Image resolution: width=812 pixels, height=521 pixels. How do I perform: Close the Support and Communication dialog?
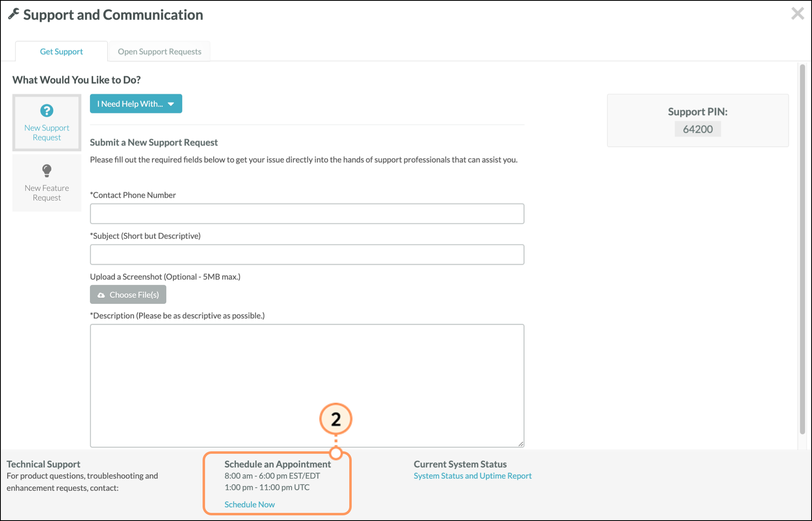tap(797, 13)
